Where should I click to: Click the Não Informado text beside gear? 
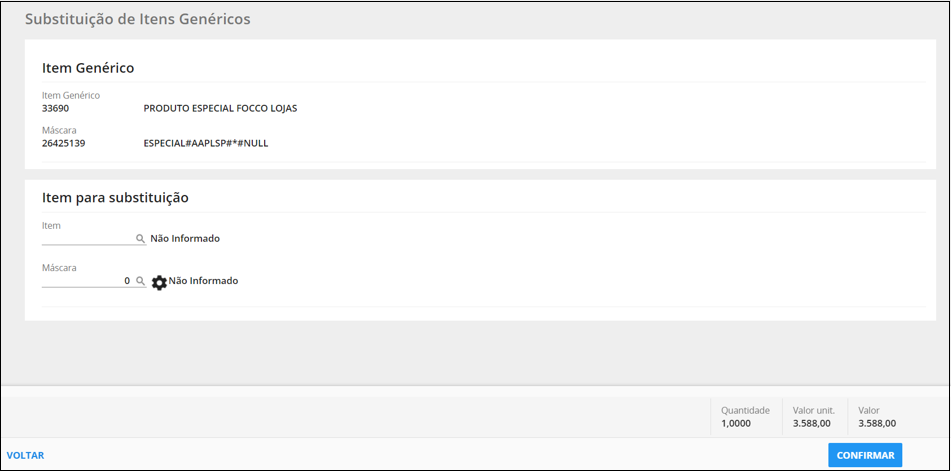point(203,281)
